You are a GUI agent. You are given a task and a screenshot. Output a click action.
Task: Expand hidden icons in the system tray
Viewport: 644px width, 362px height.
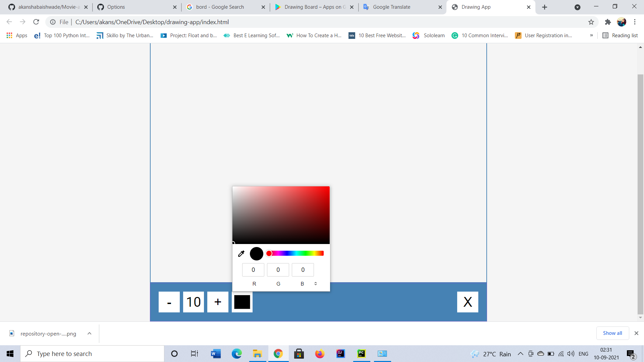pos(520,353)
